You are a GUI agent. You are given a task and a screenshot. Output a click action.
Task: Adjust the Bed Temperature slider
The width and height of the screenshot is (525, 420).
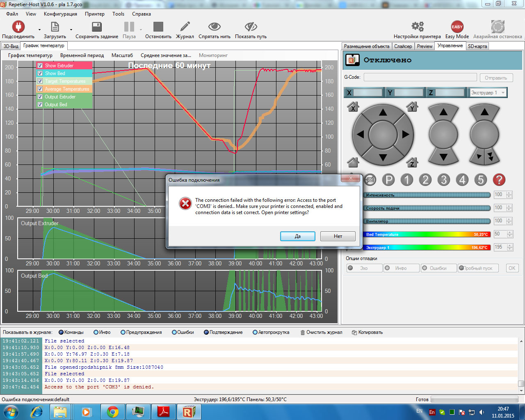point(427,235)
